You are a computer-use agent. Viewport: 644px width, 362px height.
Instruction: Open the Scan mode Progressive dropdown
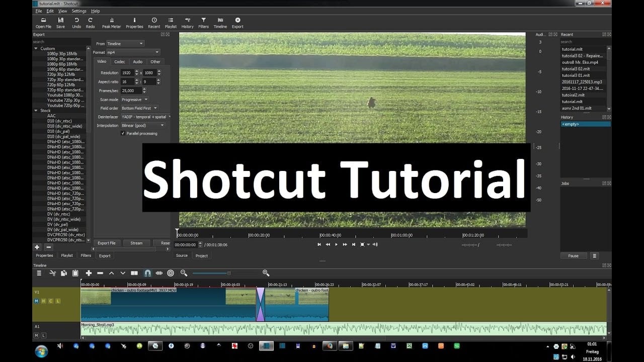pyautogui.click(x=135, y=100)
